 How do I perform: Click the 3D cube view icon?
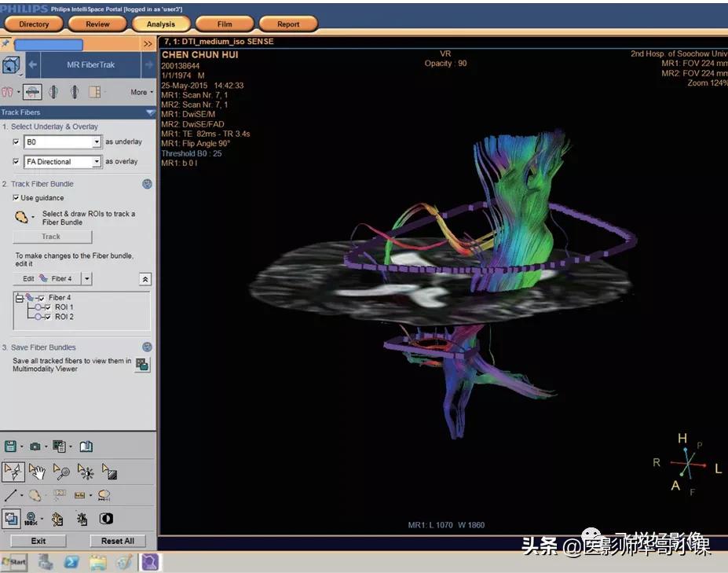point(11,65)
